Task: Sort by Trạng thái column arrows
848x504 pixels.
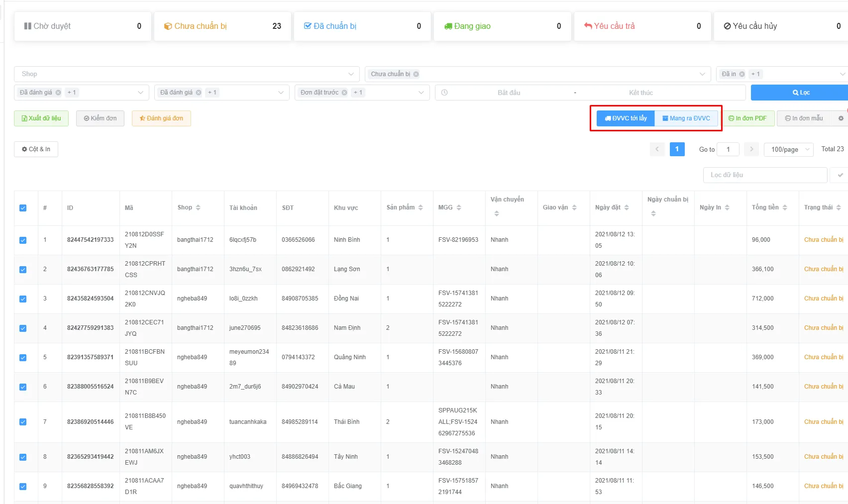Action: coord(839,207)
